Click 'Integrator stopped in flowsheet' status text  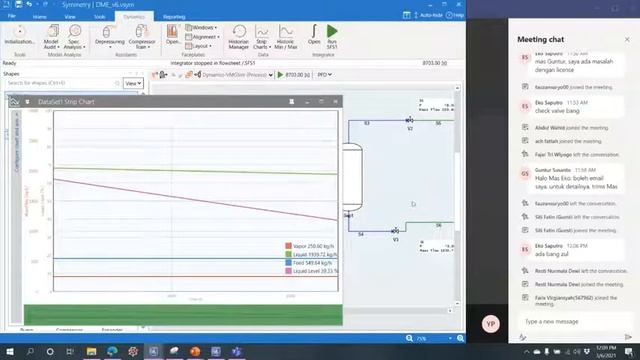pyautogui.click(x=213, y=63)
